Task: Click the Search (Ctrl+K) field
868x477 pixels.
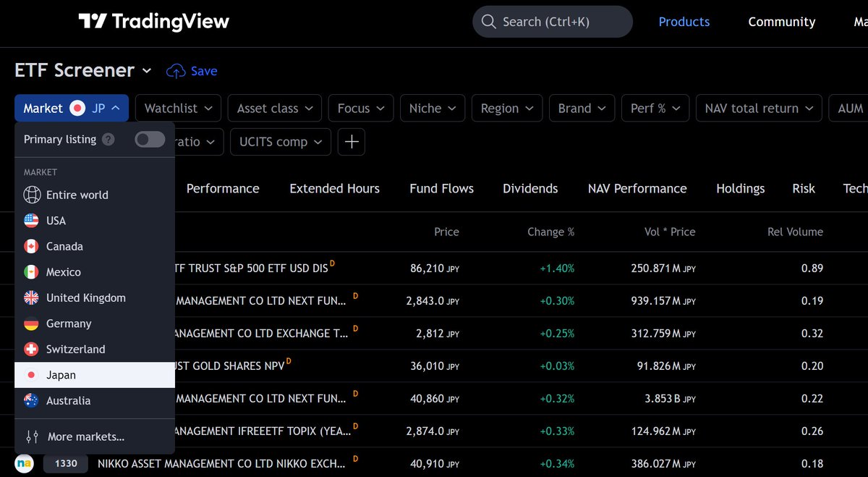Action: (x=552, y=22)
